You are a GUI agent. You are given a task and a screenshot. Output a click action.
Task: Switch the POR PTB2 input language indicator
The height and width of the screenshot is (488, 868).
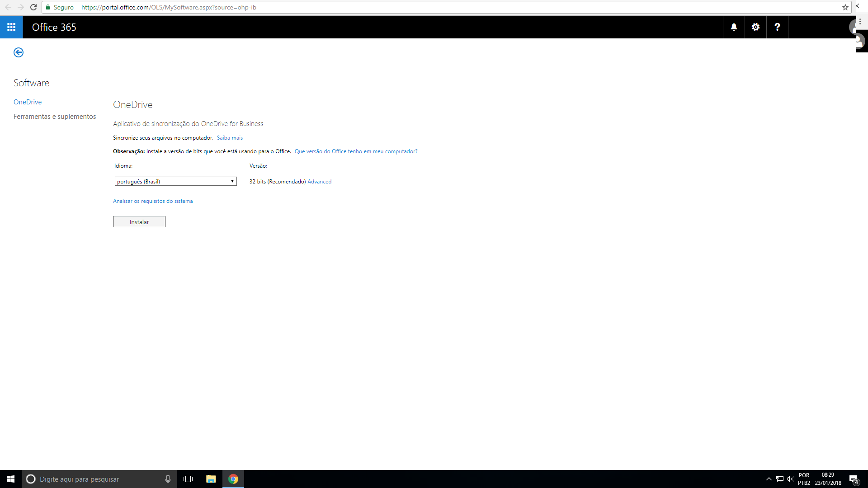click(x=804, y=479)
